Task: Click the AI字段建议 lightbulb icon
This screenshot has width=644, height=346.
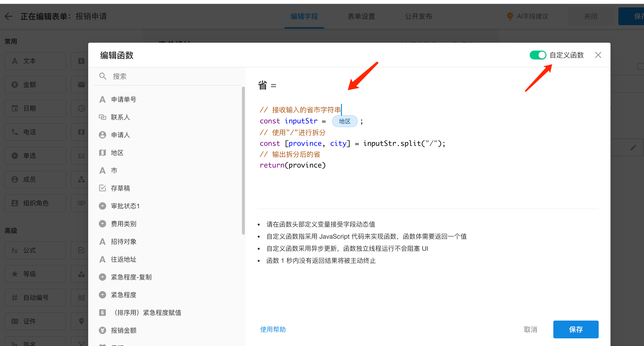Action: [x=510, y=16]
